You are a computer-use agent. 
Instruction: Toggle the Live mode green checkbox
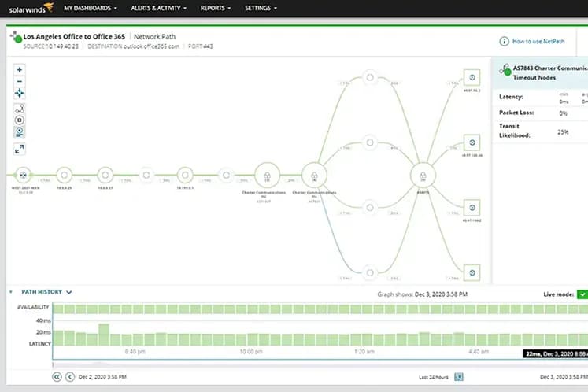tap(582, 294)
